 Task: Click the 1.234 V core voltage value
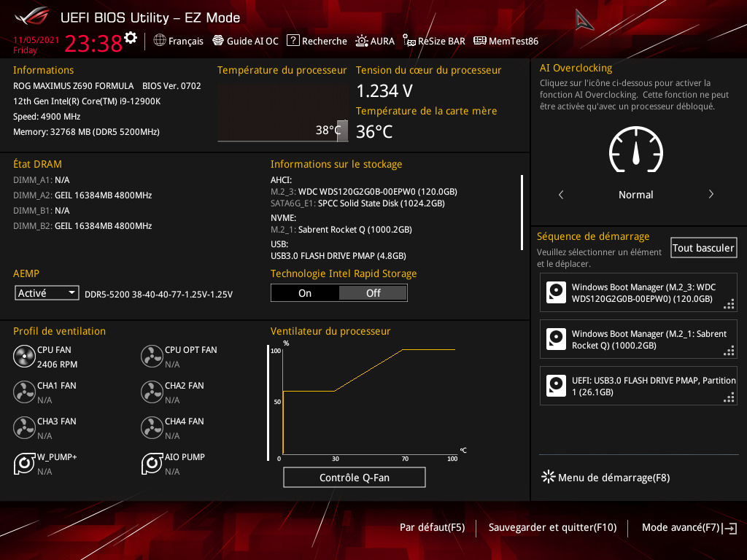384,91
